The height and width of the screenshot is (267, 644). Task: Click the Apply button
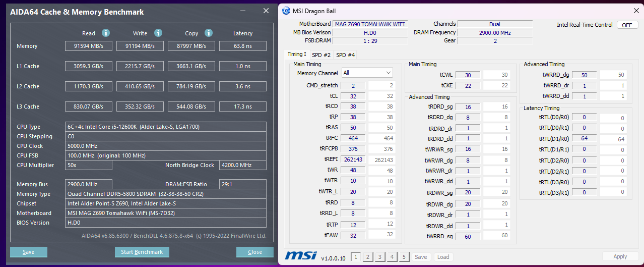620,256
